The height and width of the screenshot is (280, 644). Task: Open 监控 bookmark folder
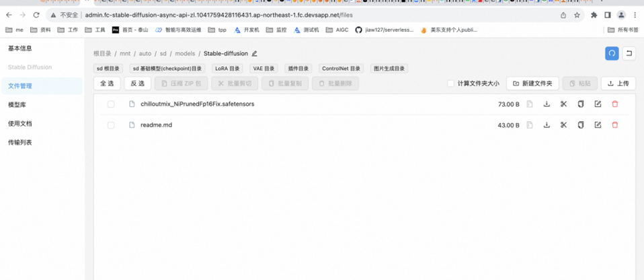click(276, 30)
